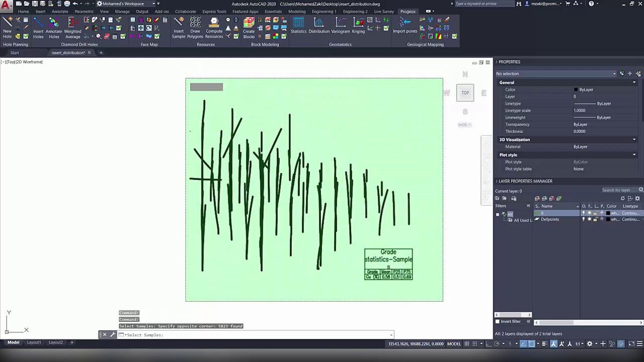644x362 pixels.
Task: Switch to the Annotate ribbon tab
Action: 60,12
